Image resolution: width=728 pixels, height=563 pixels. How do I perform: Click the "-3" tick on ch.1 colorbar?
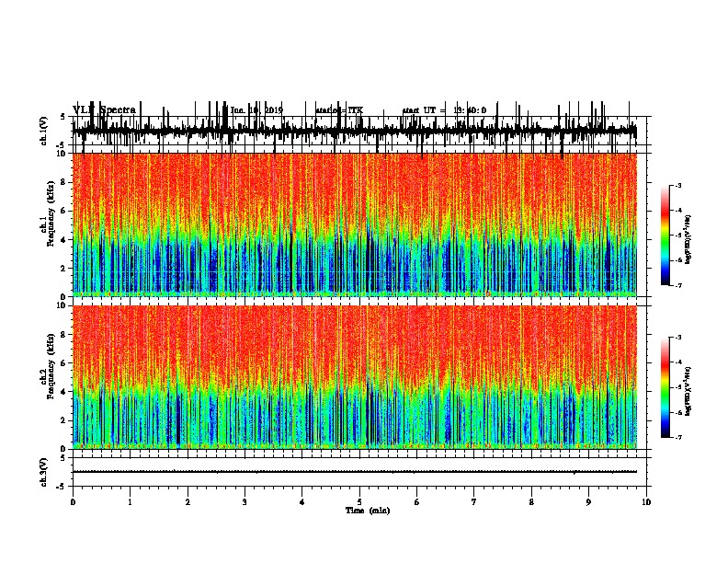[677, 186]
